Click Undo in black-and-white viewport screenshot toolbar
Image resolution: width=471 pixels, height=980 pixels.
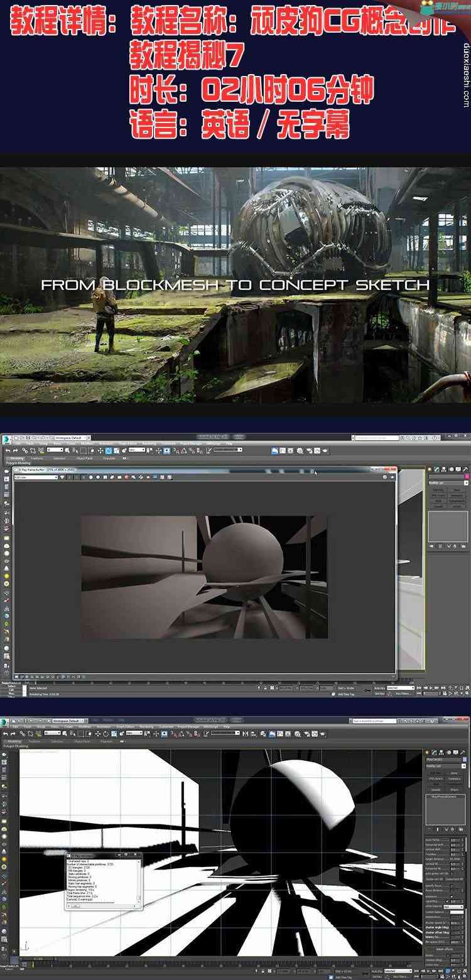point(5,734)
